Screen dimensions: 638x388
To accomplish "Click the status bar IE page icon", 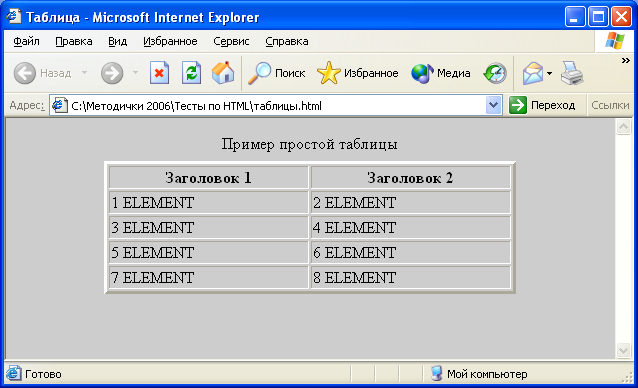I will [13, 373].
